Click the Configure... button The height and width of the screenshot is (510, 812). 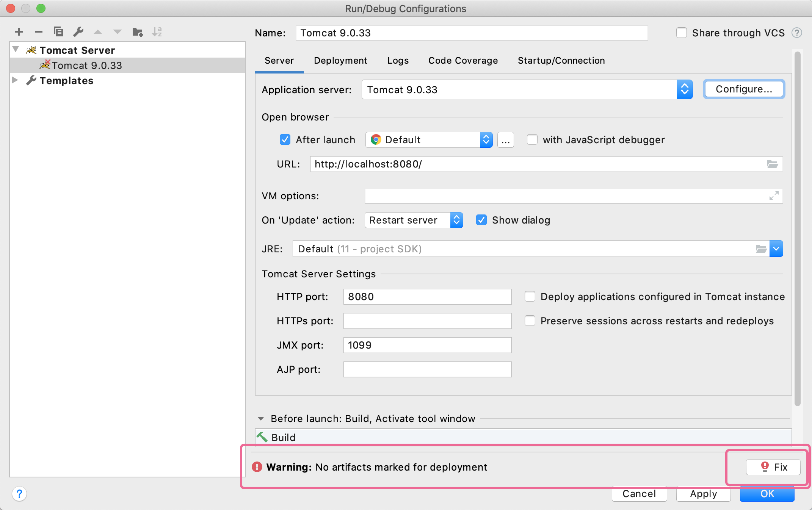pyautogui.click(x=744, y=89)
